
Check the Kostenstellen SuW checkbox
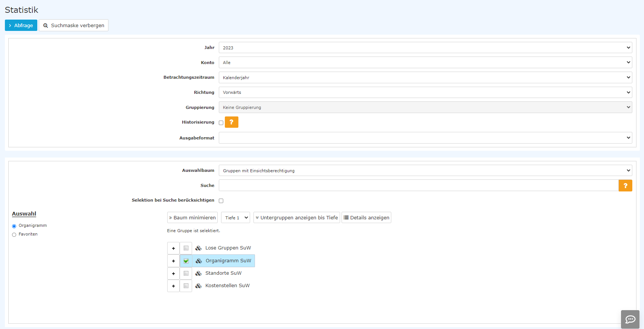coord(186,286)
